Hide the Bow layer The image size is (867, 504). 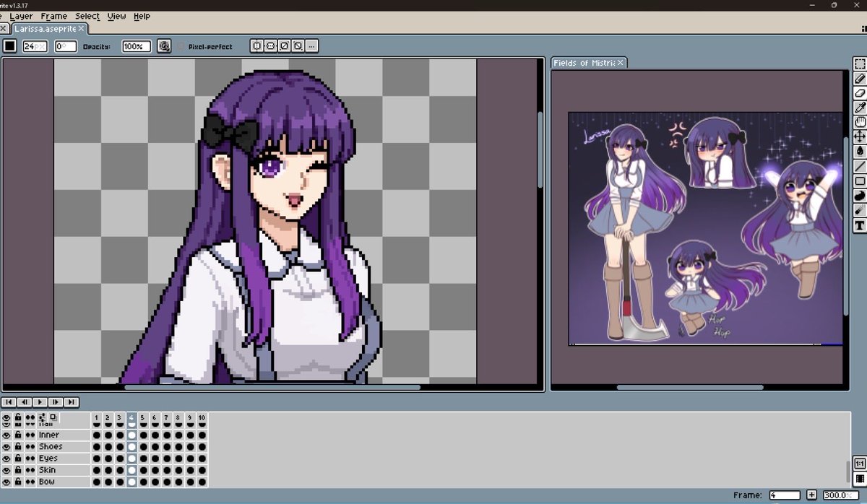(x=7, y=482)
